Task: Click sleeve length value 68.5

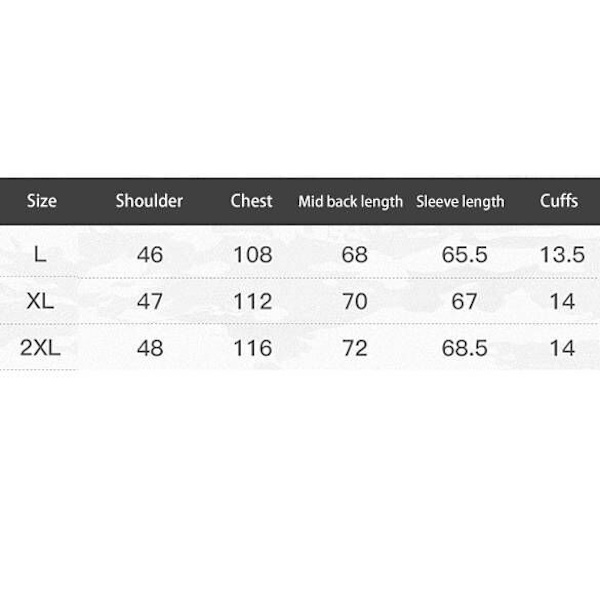Action: [465, 348]
